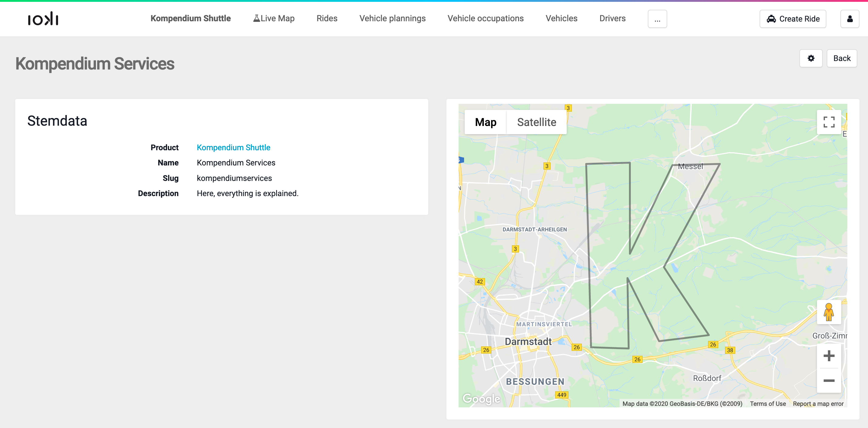Screen dimensions: 868x428
Task: Open the Kompendium Shuttle product link
Action: pos(233,148)
